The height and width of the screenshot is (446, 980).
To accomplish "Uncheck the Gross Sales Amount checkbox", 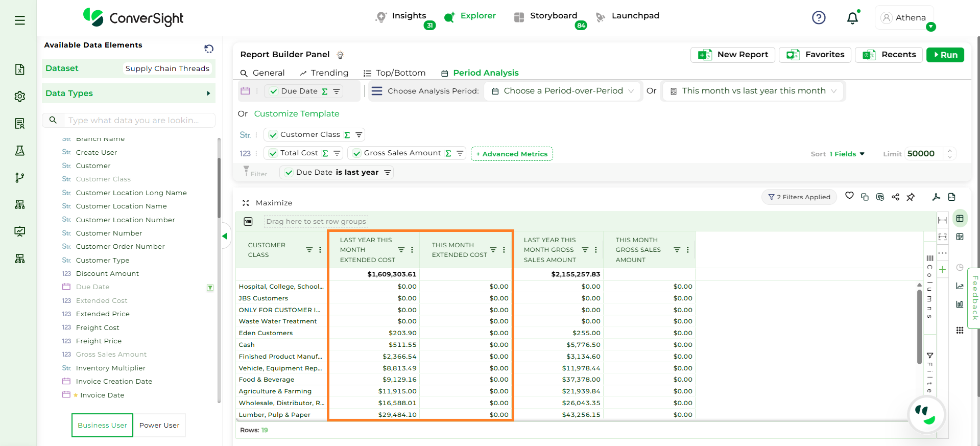I will click(x=357, y=153).
